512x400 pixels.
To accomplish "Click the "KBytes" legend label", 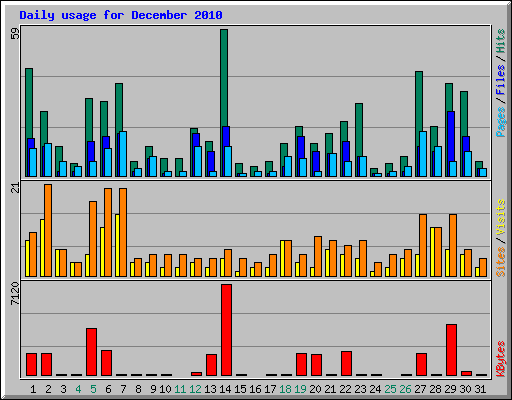I will pyautogui.click(x=501, y=359).
